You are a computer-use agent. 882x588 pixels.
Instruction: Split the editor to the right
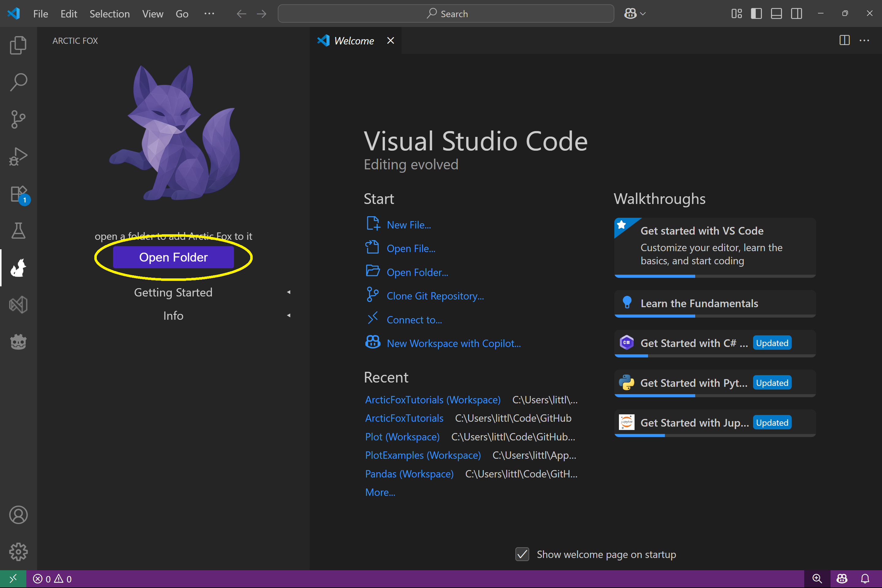(x=844, y=40)
